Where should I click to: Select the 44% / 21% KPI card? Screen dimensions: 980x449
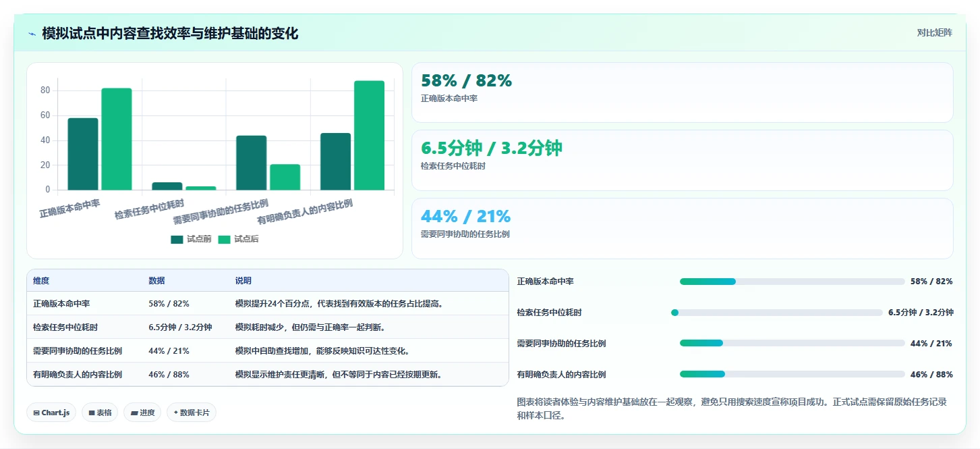682,228
